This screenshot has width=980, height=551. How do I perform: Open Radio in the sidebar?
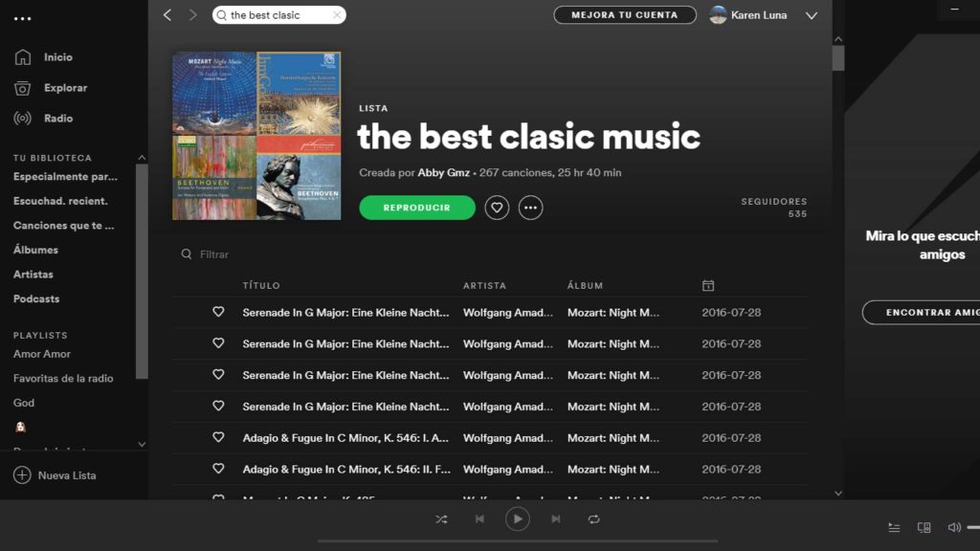58,118
